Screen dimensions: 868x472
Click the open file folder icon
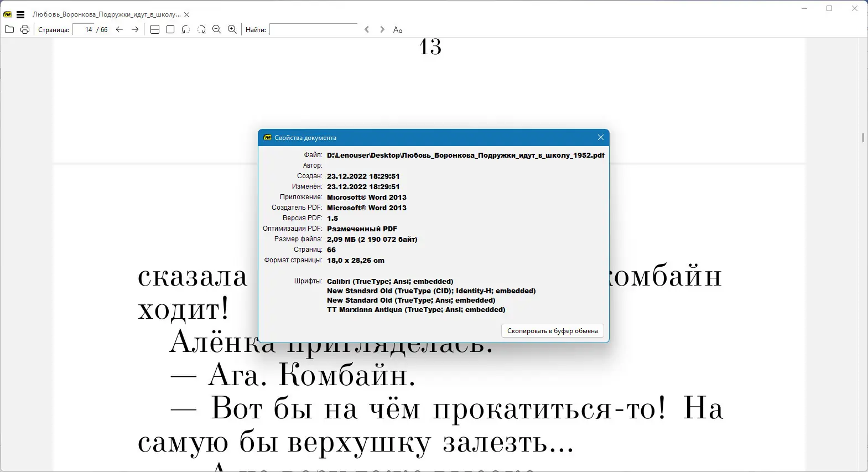click(9, 29)
